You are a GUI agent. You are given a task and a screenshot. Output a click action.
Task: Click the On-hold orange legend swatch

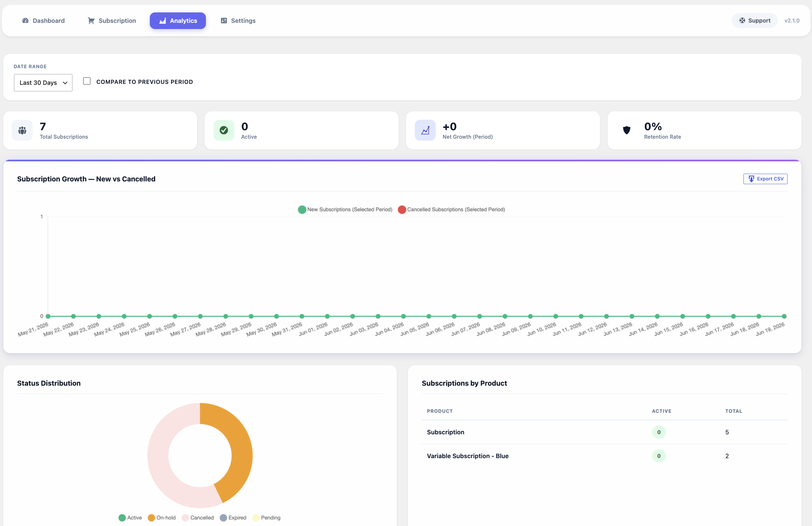(151, 518)
